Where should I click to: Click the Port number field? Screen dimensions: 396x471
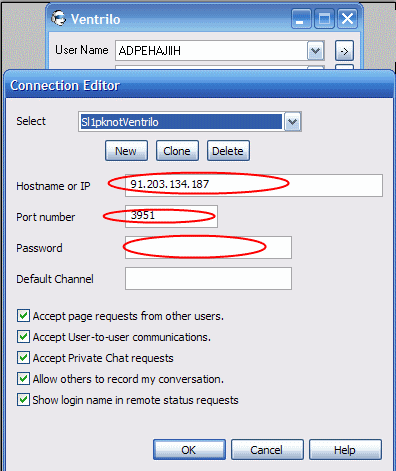tap(171, 216)
